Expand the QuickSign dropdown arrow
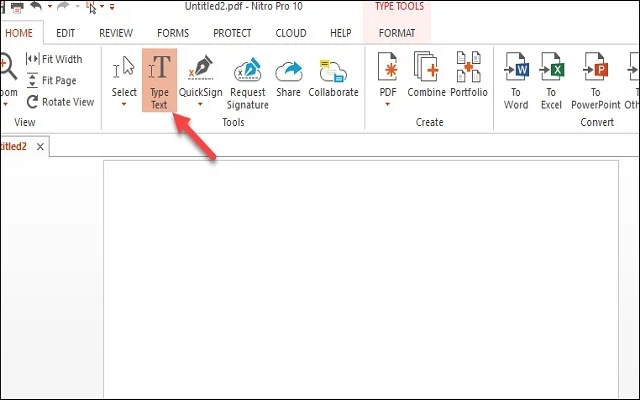Image resolution: width=640 pixels, height=400 pixels. (200, 104)
